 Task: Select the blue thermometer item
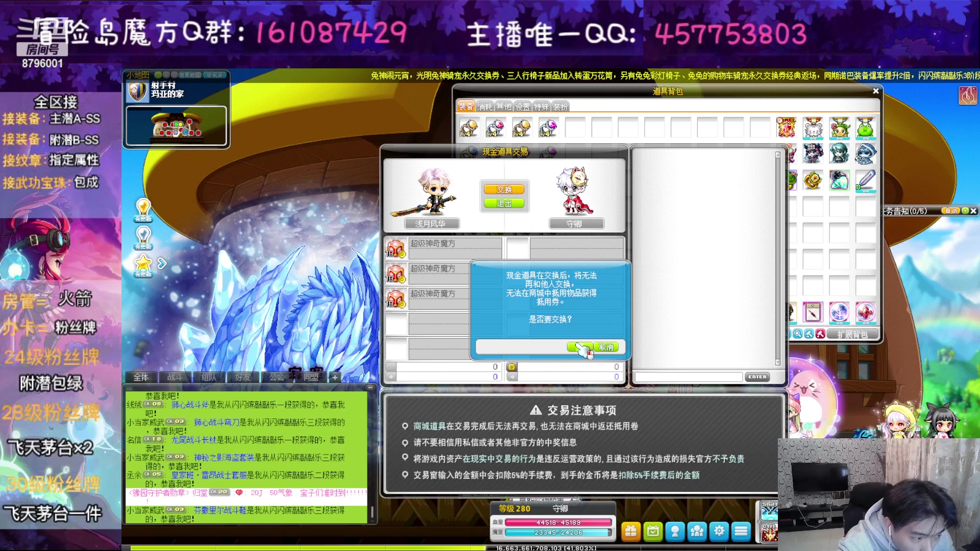click(x=866, y=180)
